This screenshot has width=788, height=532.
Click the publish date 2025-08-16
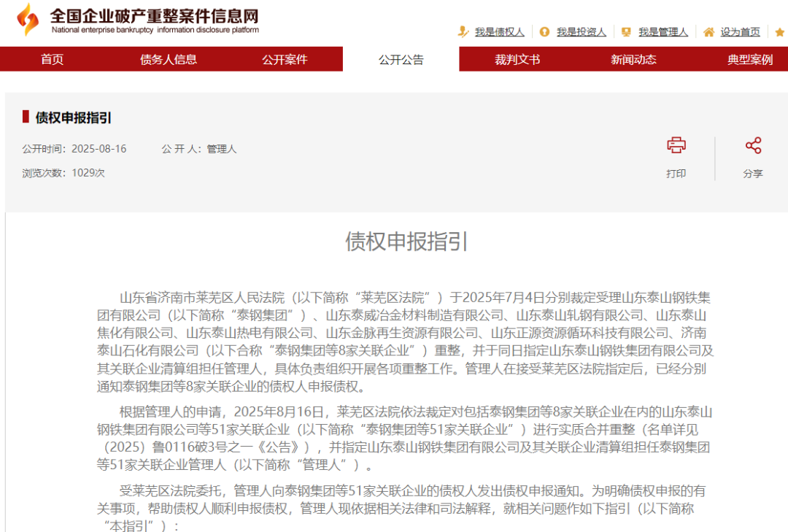point(99,149)
